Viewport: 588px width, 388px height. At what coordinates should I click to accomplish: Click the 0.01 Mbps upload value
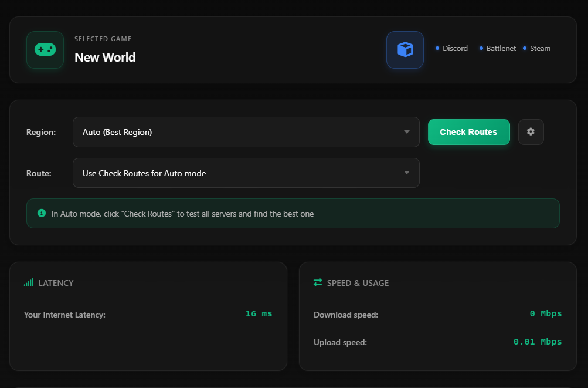[538, 342]
